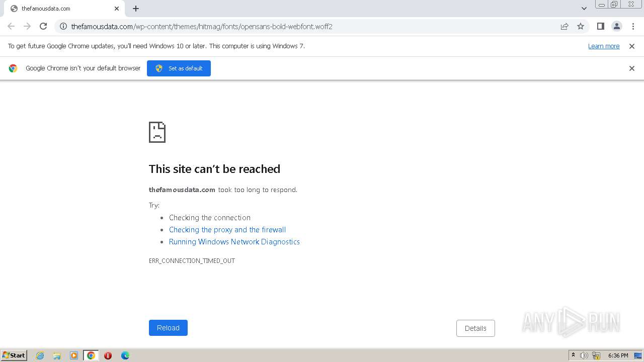
Task: Click Running Windows Network Diagnostics link
Action: pos(234,242)
